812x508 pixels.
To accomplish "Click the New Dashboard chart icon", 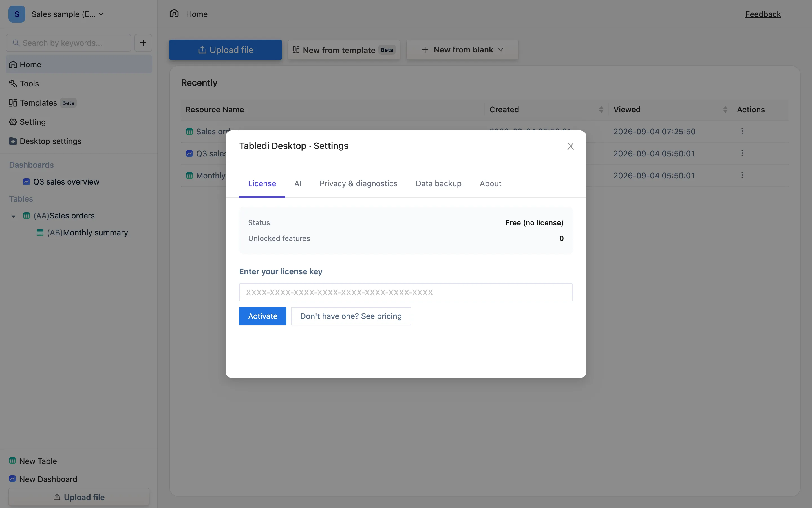I will tap(12, 479).
